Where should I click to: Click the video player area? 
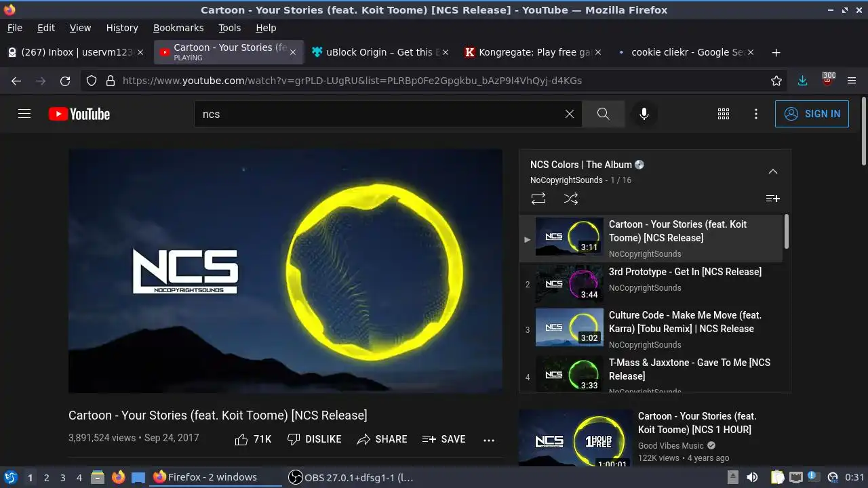pos(285,271)
